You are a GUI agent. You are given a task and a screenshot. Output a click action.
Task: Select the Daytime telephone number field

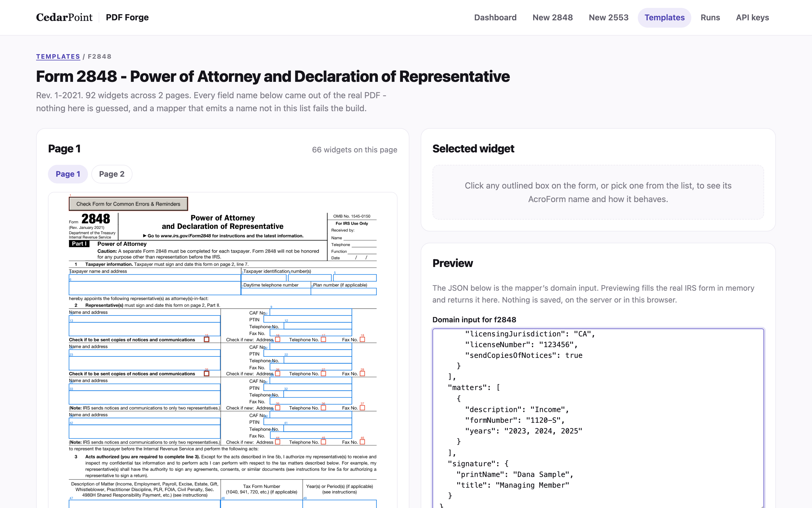click(276, 292)
